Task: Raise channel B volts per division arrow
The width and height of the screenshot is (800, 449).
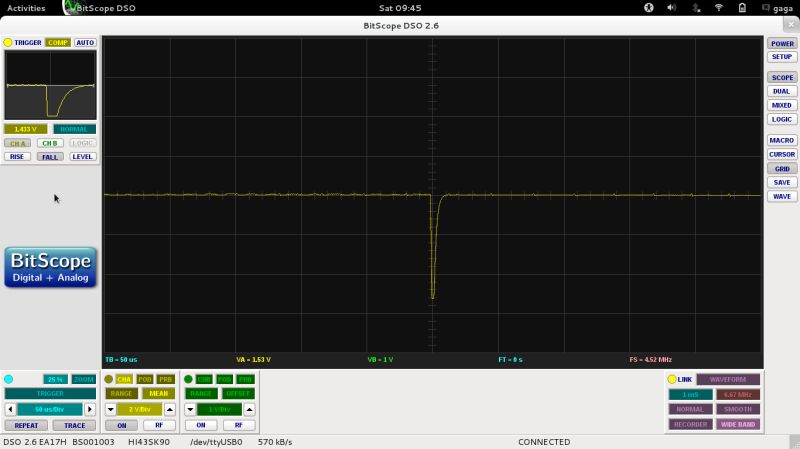Action: point(249,409)
